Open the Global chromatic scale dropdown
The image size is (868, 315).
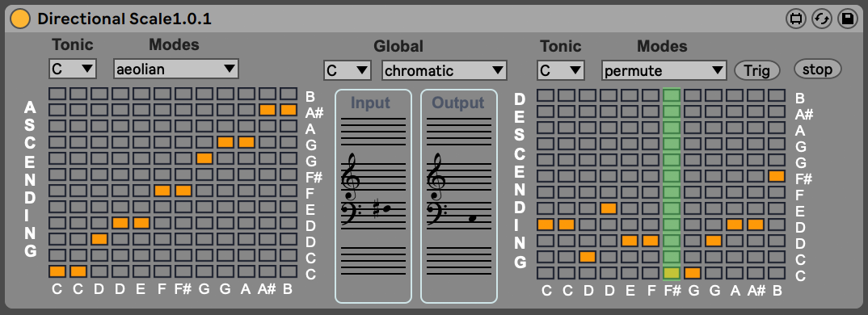pos(445,70)
